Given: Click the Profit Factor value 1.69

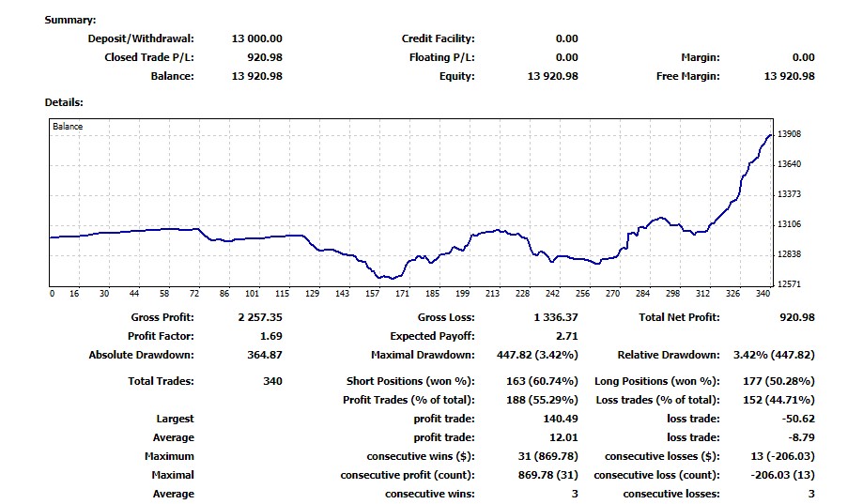Looking at the screenshot, I should coord(270,336).
